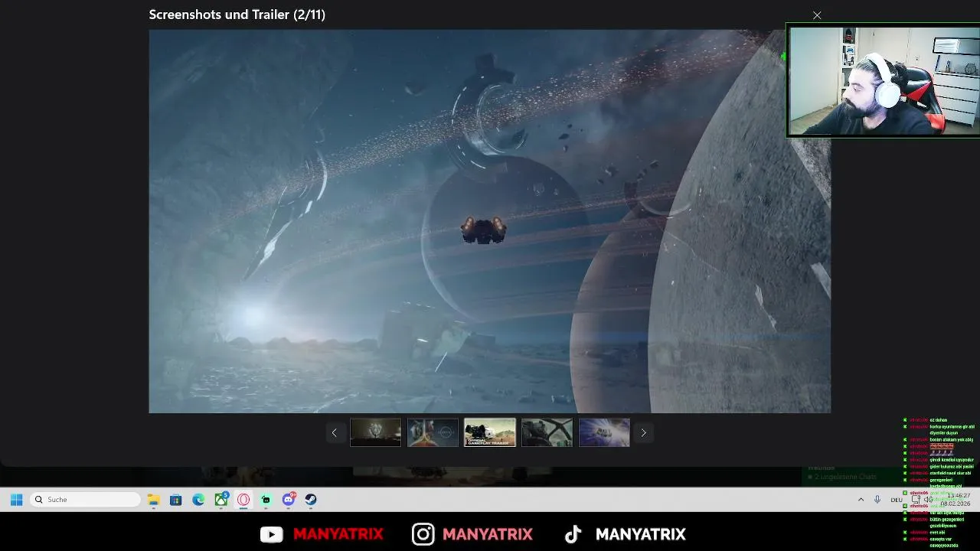This screenshot has width=980, height=551.
Task: Open the green streaming app taskbar icon
Action: (x=266, y=500)
